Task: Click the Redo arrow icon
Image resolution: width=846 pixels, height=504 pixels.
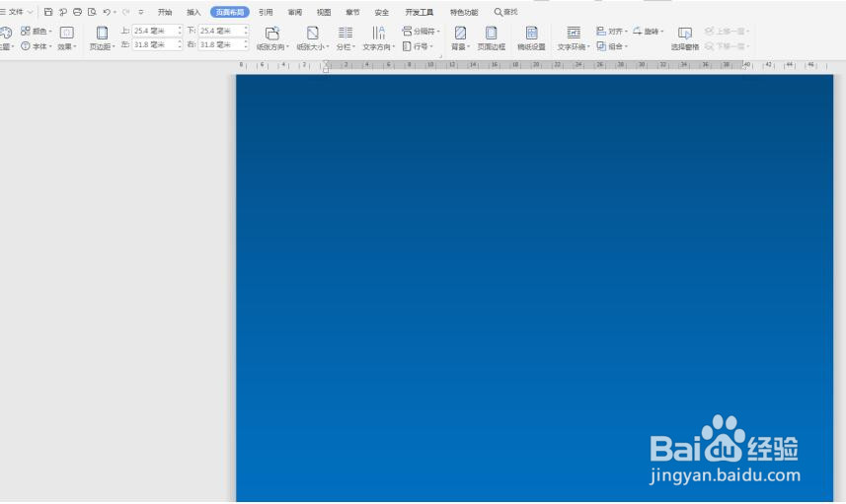Action: tap(126, 12)
